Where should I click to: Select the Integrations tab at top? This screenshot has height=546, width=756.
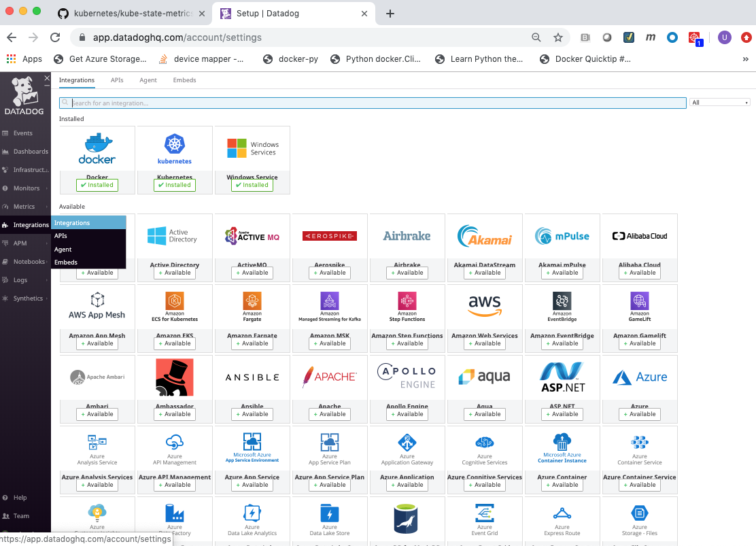(x=77, y=80)
